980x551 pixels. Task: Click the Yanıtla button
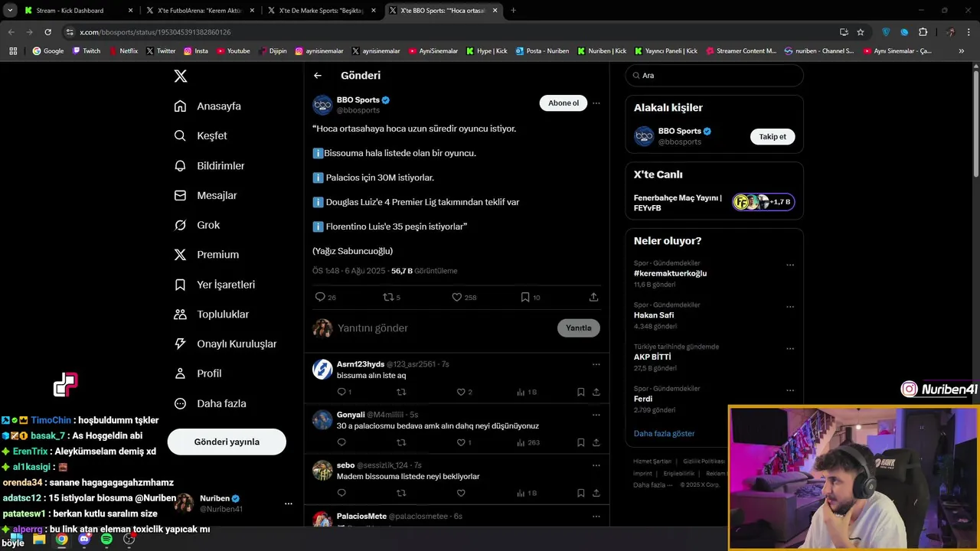tap(579, 328)
